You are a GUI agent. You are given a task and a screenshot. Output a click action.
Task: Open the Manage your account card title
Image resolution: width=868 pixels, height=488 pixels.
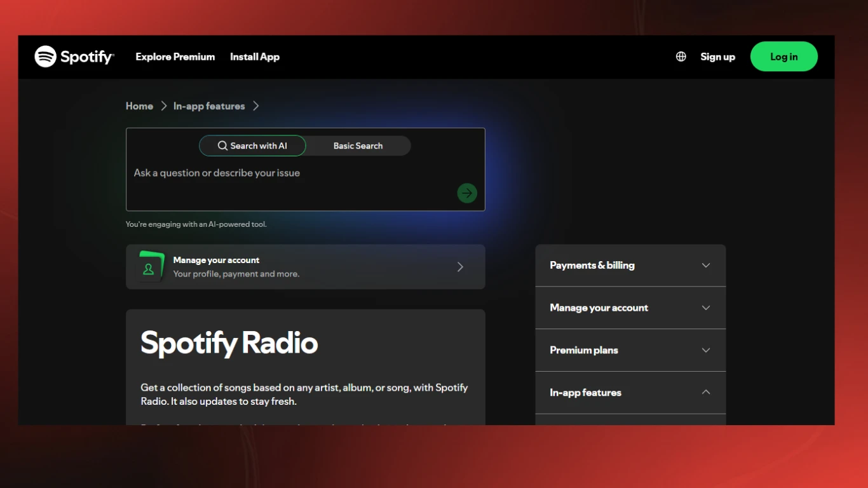pyautogui.click(x=216, y=260)
